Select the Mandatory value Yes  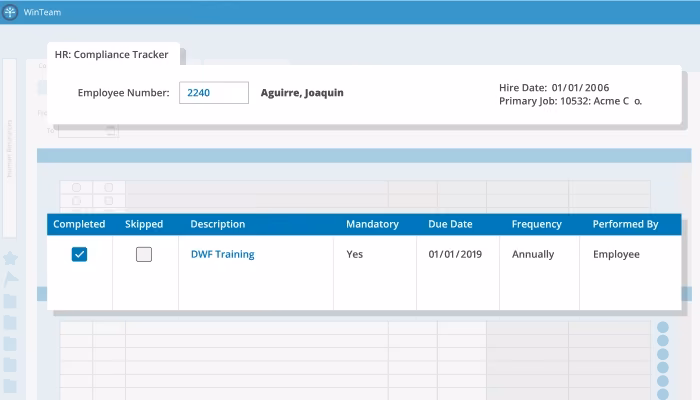(354, 254)
